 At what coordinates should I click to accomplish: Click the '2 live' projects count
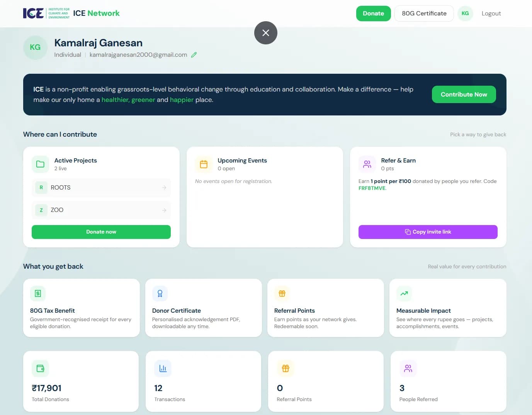click(61, 169)
